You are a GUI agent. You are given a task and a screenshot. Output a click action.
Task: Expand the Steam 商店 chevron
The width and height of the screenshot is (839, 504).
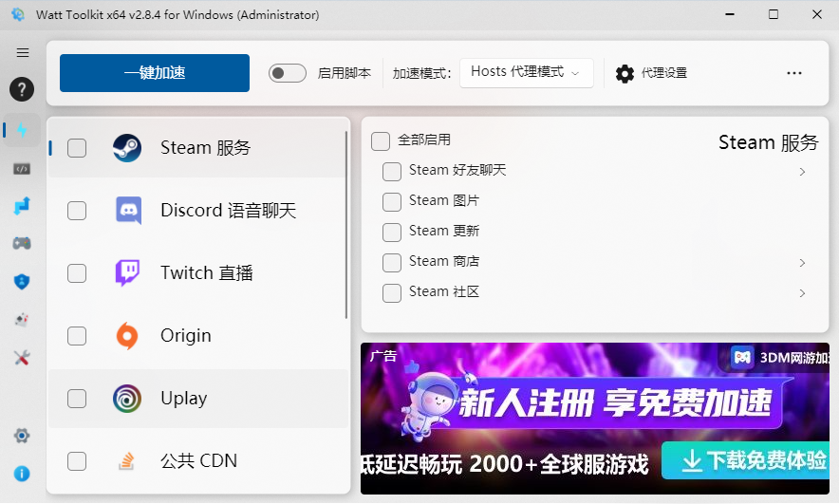(x=802, y=263)
